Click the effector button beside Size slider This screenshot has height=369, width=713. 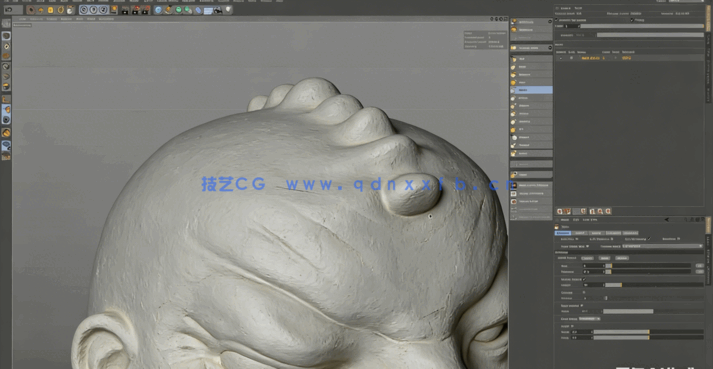point(699,266)
